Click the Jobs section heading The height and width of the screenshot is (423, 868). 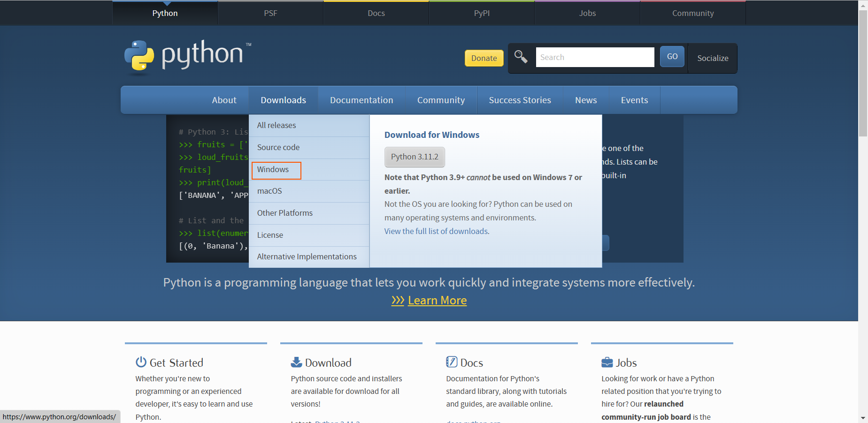[x=626, y=363]
